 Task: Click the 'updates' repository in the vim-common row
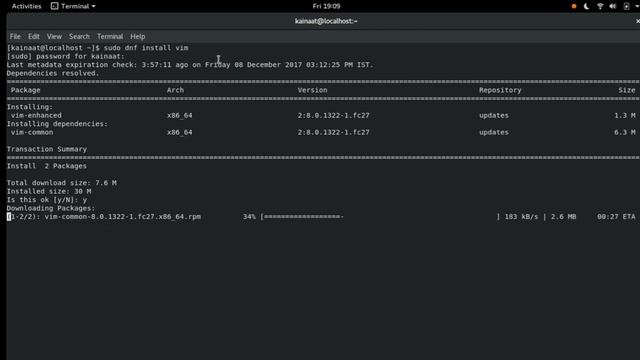tap(494, 132)
